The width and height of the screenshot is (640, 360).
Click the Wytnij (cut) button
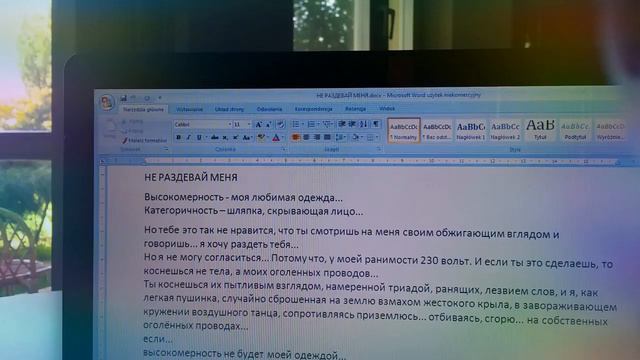pos(133,122)
